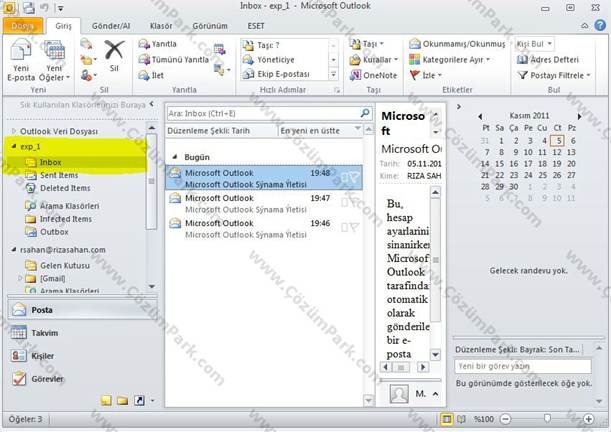This screenshot has width=611, height=432.
Task: Expand the Hızlı Adımlar gallery
Action: click(x=334, y=74)
